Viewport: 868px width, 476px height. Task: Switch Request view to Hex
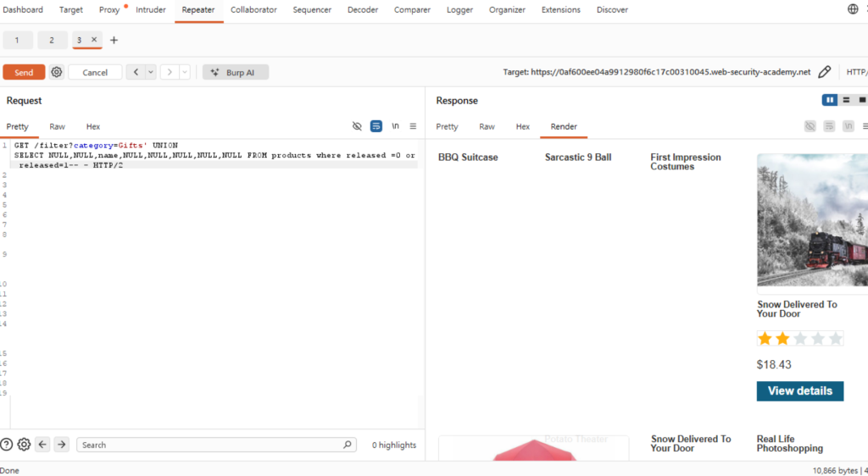pos(93,126)
